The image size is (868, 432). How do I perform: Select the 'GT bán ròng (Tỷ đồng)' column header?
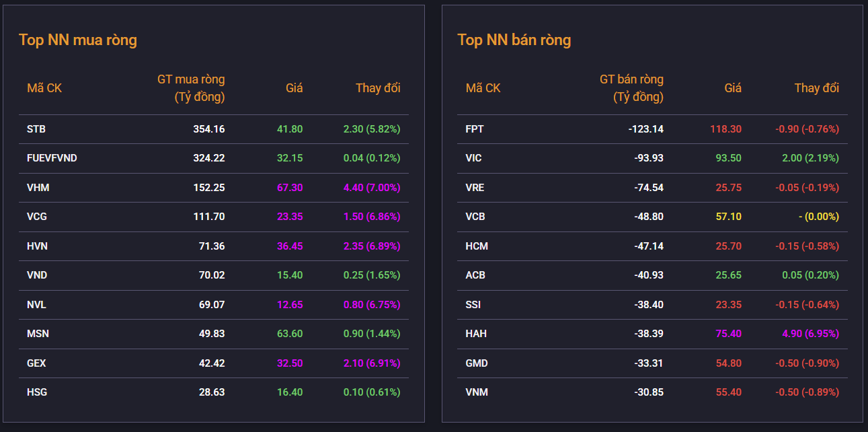pyautogui.click(x=631, y=88)
